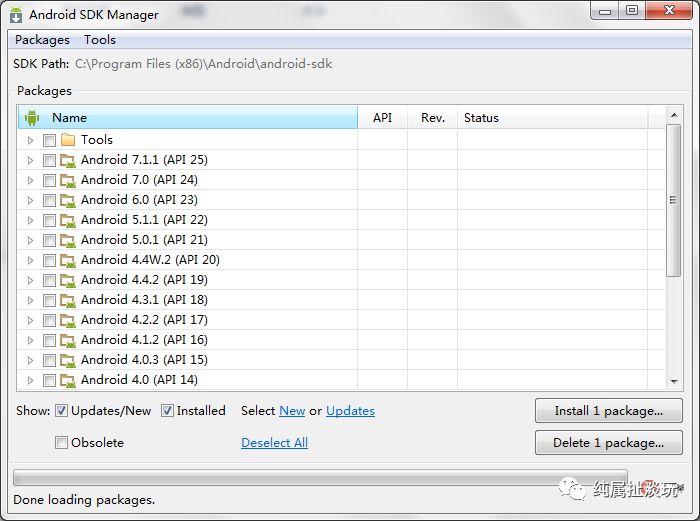This screenshot has height=521, width=700.
Task: Select New packages via the New link
Action: [292, 411]
